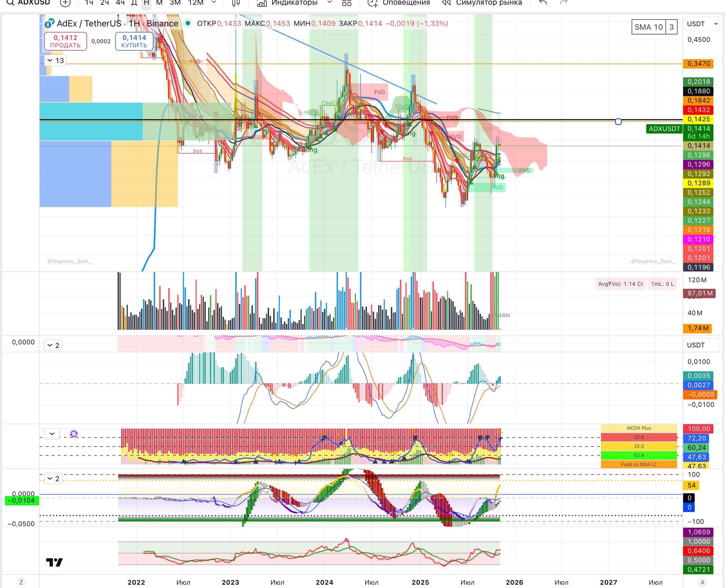Viewport: 725px width, 588px height.
Task: Click the TradingView logo icon
Action: [54, 562]
